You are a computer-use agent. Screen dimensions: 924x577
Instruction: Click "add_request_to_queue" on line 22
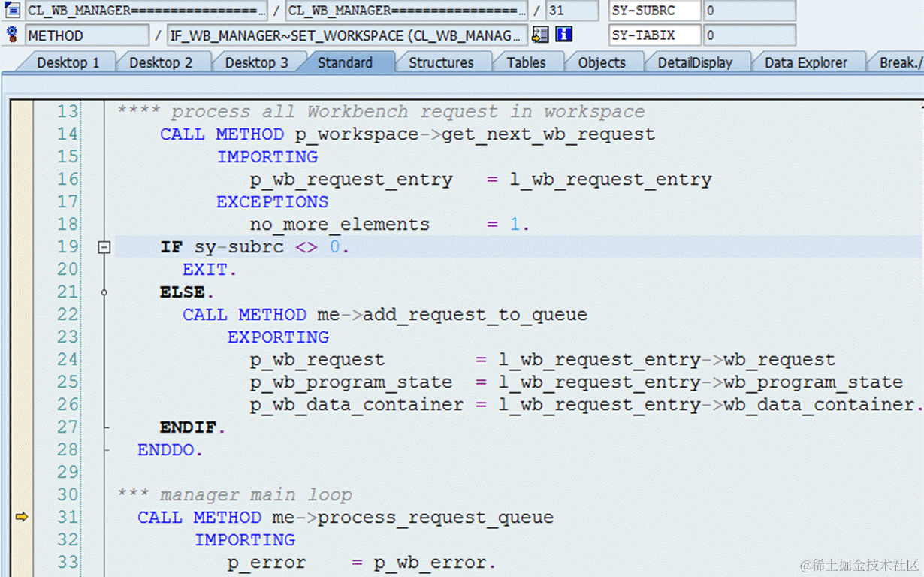(476, 315)
